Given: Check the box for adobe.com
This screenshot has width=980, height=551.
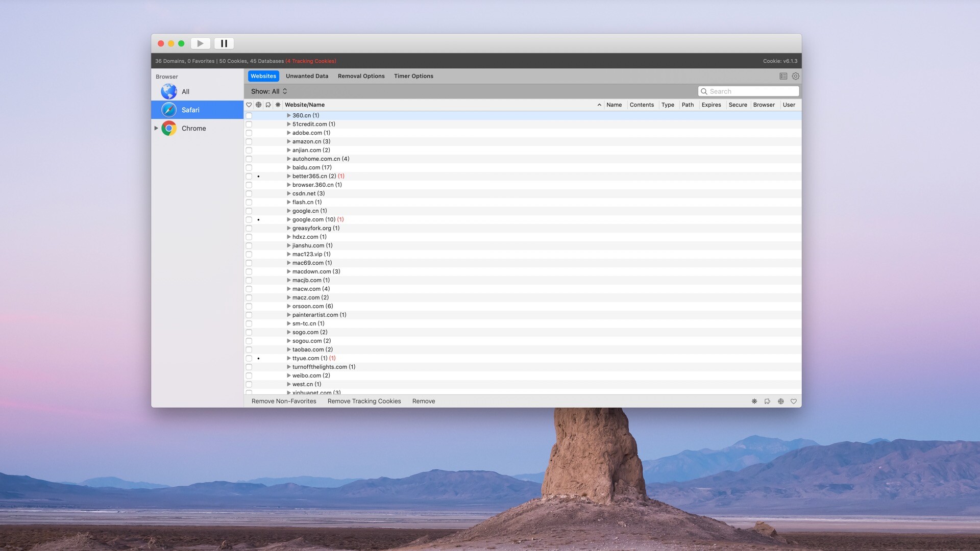Looking at the screenshot, I should pos(249,133).
